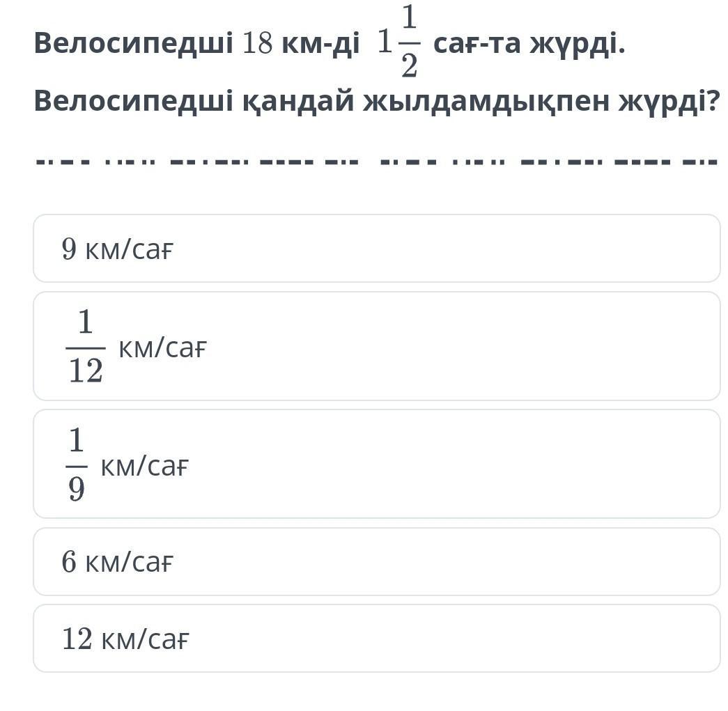Pick the 1/9 км/сағ answer option
Image resolution: width=728 pixels, height=711 pixels.
click(376, 464)
